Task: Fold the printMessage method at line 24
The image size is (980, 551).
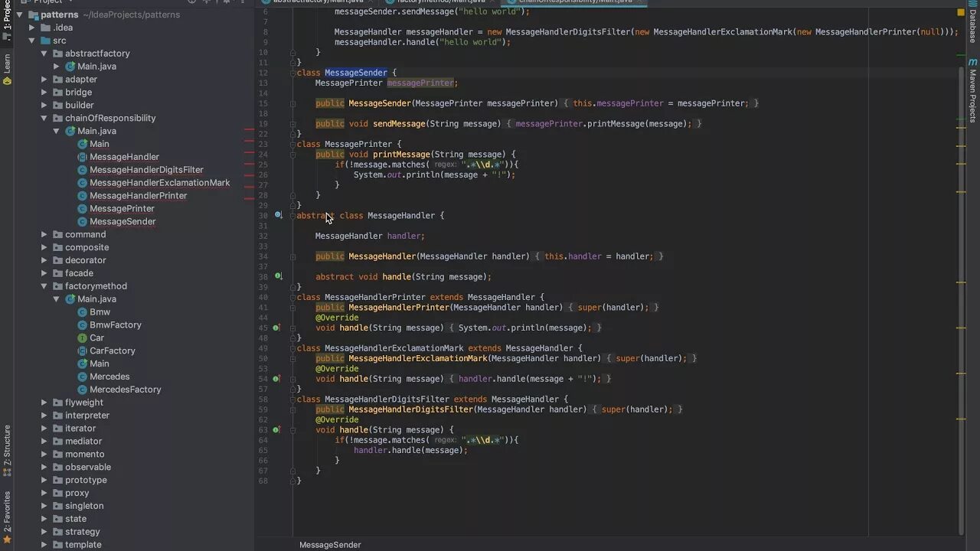Action: (292, 155)
